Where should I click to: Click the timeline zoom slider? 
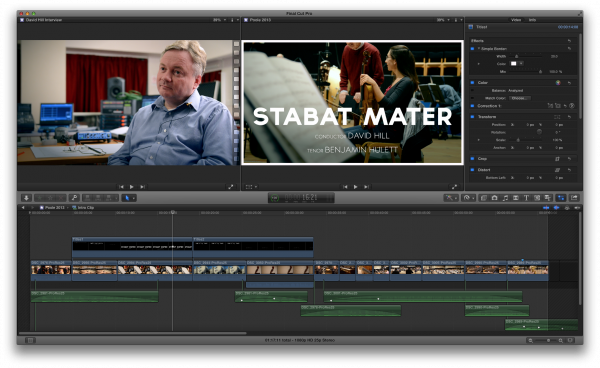pos(545,340)
